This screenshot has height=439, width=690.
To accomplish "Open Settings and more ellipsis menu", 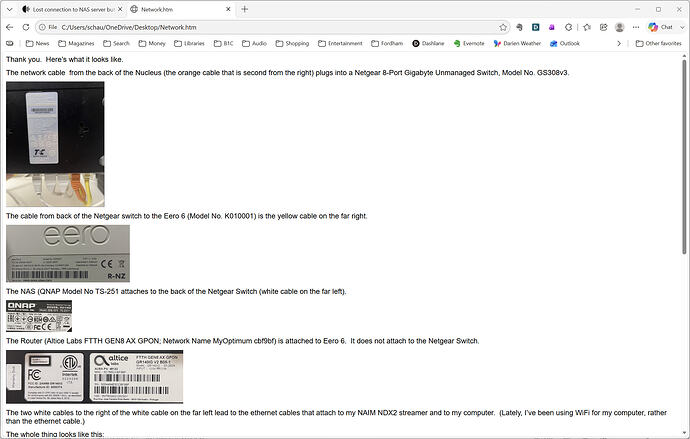I will point(636,27).
